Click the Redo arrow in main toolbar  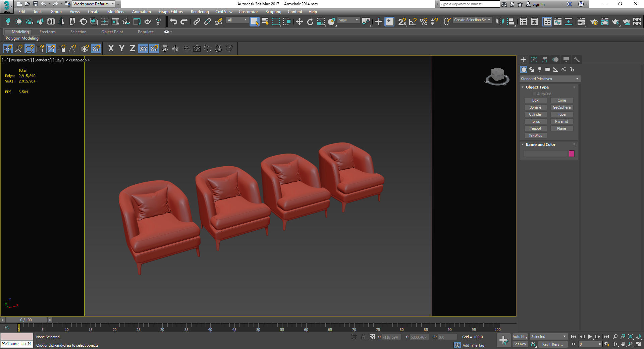click(x=184, y=22)
